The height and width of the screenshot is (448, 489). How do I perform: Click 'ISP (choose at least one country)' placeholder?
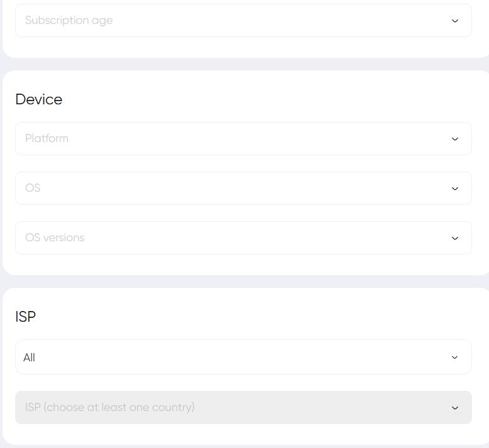pos(110,407)
